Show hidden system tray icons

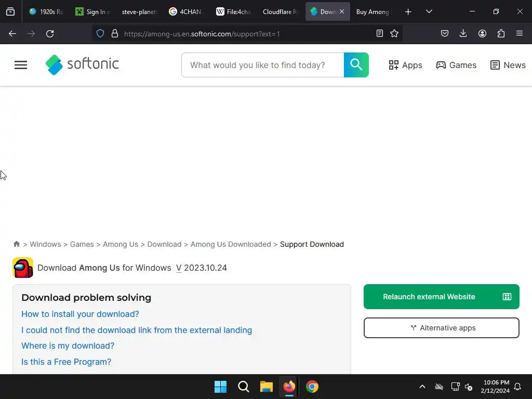click(x=422, y=387)
